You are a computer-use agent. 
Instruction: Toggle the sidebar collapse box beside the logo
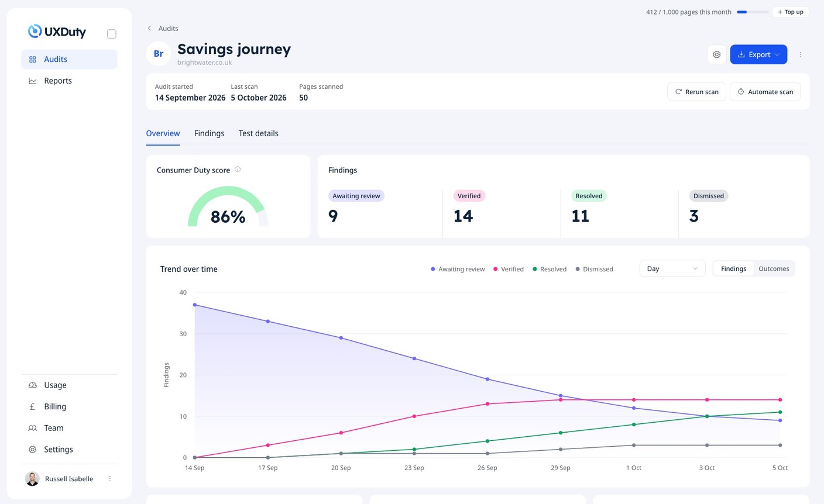coord(112,34)
